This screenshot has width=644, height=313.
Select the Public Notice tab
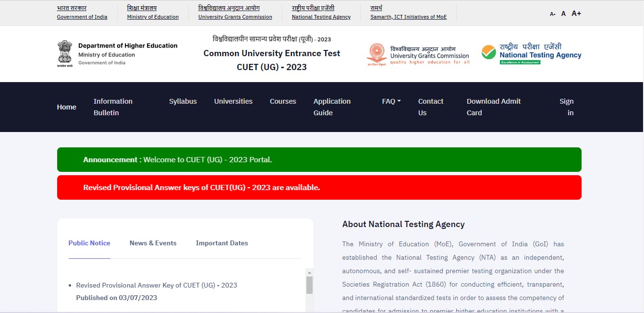point(89,243)
